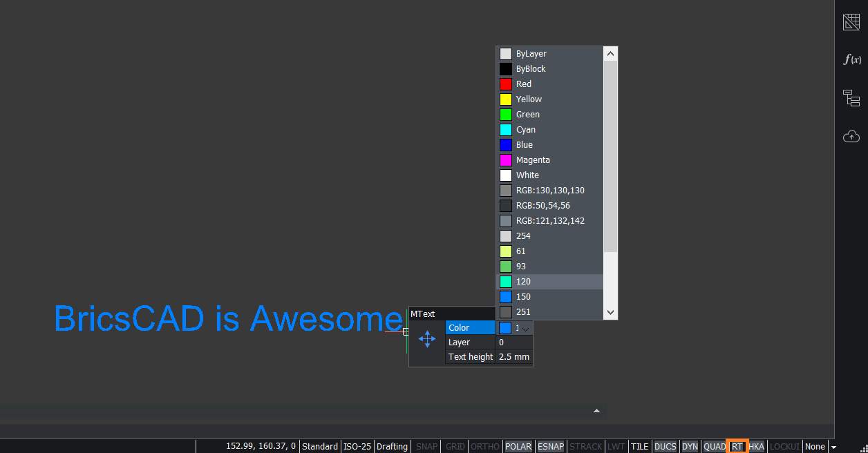
Task: Toggle GRID in the status bar
Action: 455,447
